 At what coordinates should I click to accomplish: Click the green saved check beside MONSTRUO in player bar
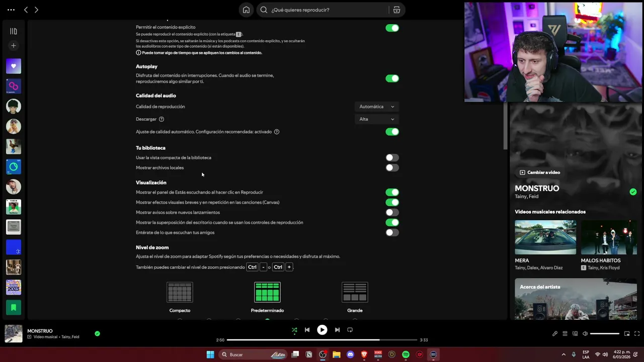[97, 333]
